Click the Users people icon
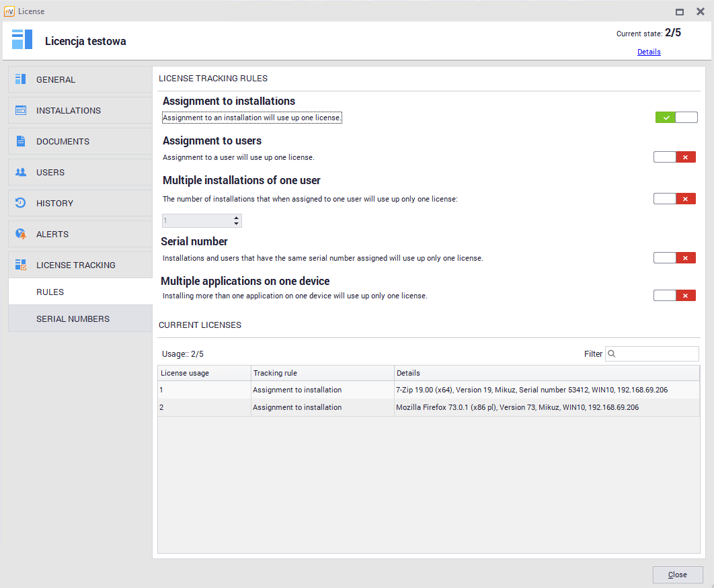The image size is (714, 588). coord(21,172)
